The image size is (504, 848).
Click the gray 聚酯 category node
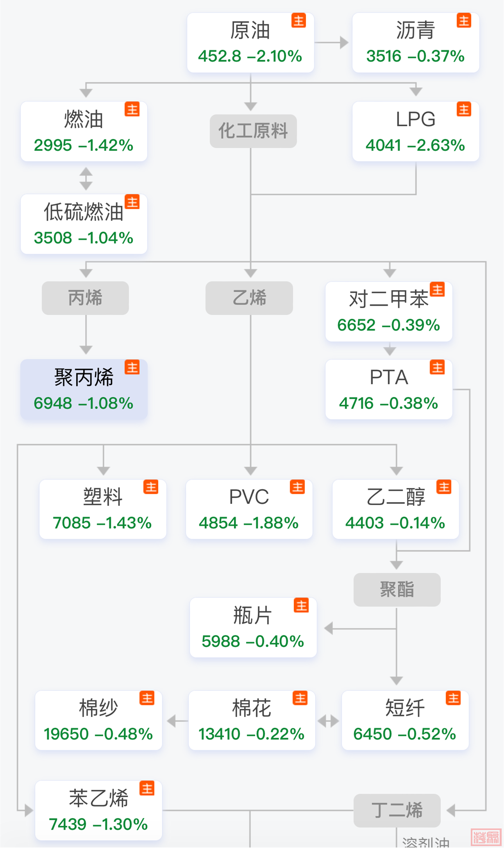point(397,590)
